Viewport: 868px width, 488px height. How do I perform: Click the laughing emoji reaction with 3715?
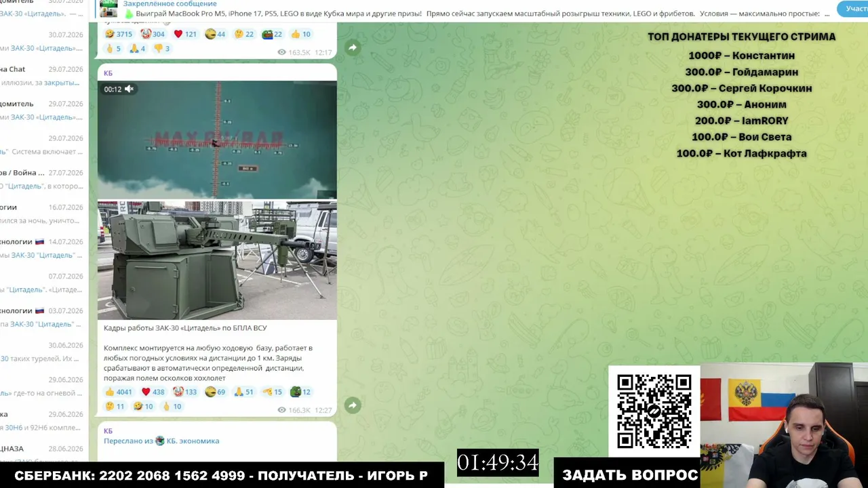click(x=119, y=34)
